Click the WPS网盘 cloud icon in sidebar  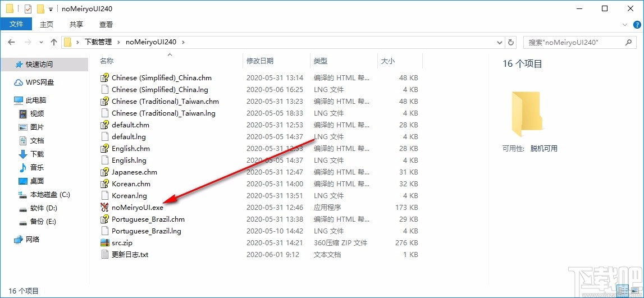[19, 82]
